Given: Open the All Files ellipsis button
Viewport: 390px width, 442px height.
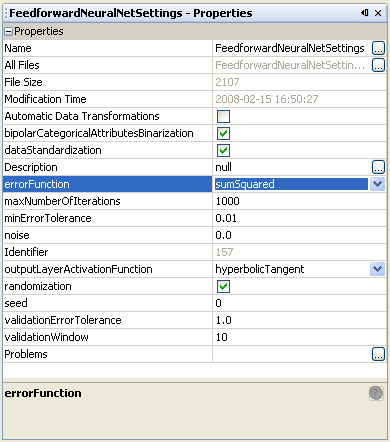Looking at the screenshot, I should point(378,65).
